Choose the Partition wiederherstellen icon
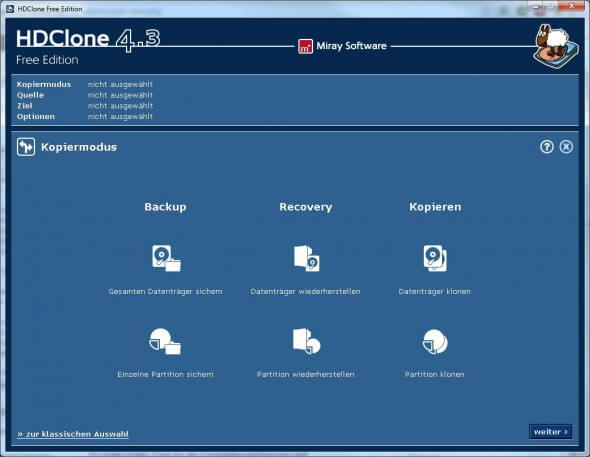Viewport: 590px width, 457px height. point(306,341)
